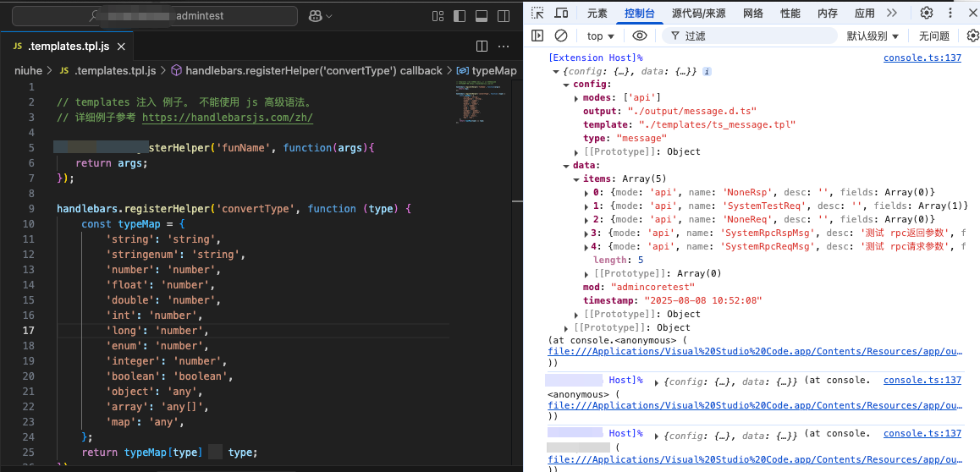This screenshot has height=472, width=980.
Task: Switch to the 控制台 tab
Action: pyautogui.click(x=640, y=14)
